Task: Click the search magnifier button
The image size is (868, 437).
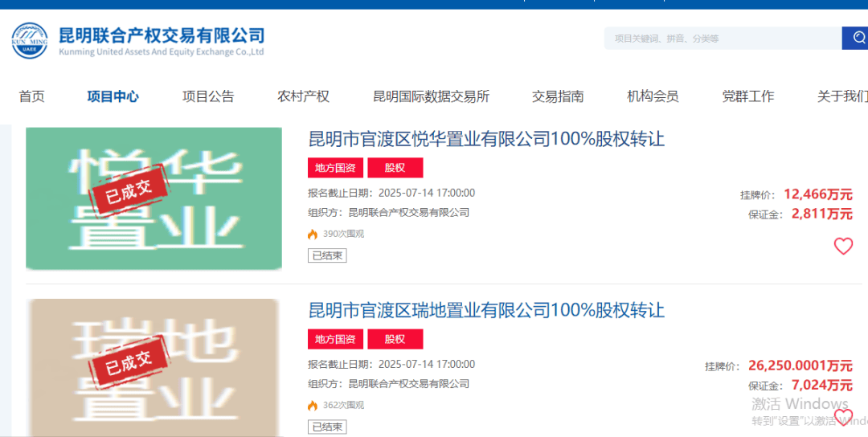Action: pos(855,39)
